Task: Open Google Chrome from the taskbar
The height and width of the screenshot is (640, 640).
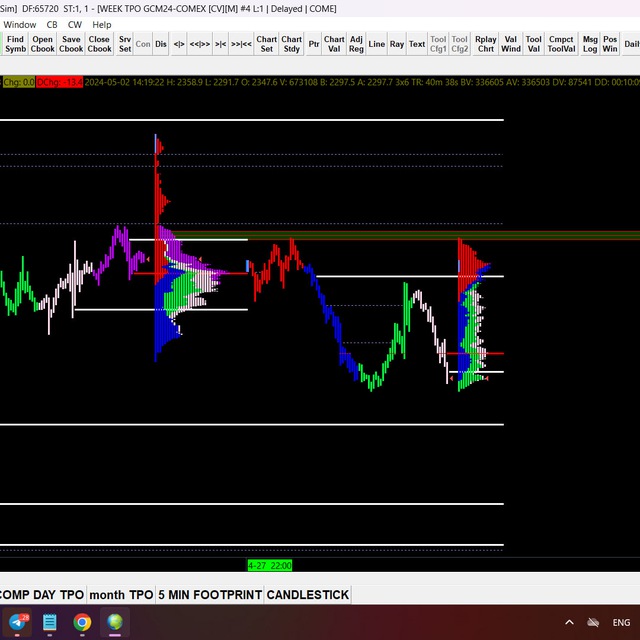Action: [x=82, y=622]
